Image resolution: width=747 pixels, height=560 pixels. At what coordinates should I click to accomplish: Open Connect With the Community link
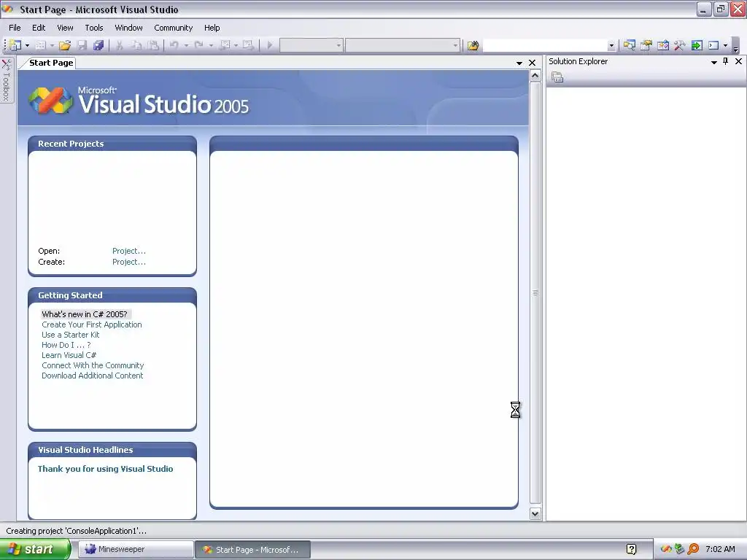[93, 366]
